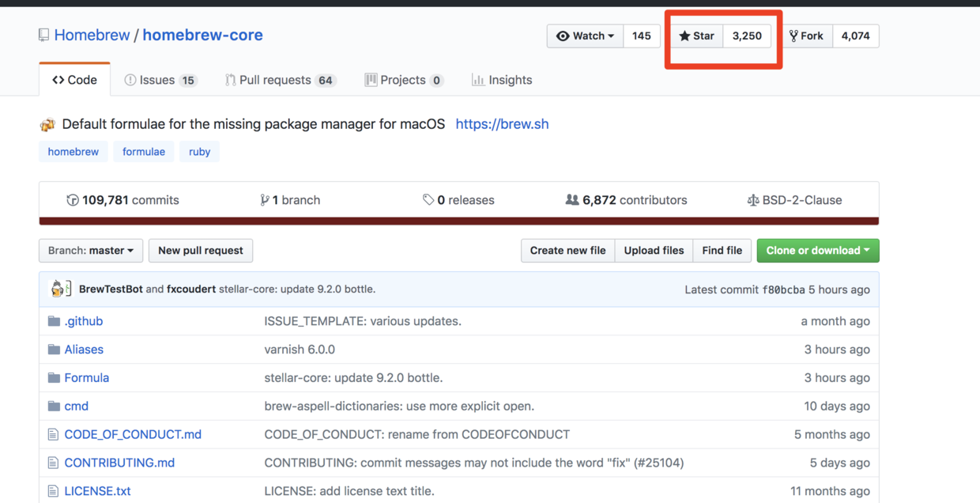Click the repository book icon beside Homebrew
Viewport: 980px width, 503px height.
coord(44,36)
